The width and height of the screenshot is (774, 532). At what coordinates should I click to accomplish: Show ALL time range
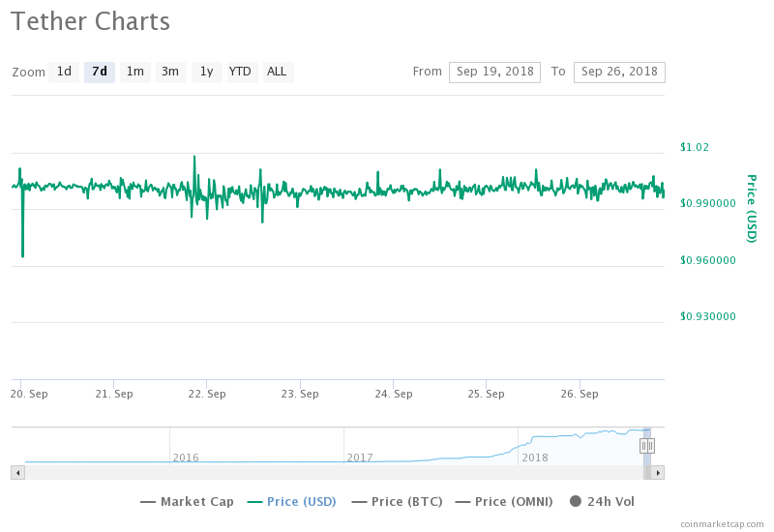tap(279, 72)
